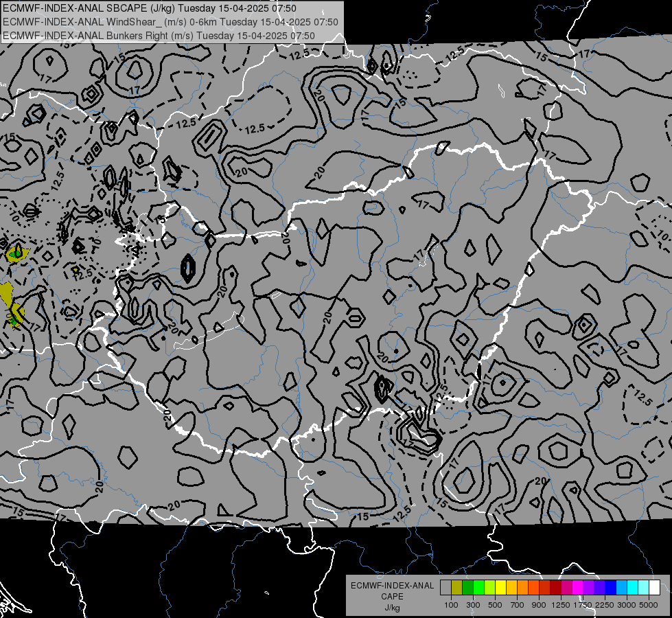Click the bright magenta legend swatch
Image resolution: width=672 pixels, height=618 pixels.
click(578, 588)
